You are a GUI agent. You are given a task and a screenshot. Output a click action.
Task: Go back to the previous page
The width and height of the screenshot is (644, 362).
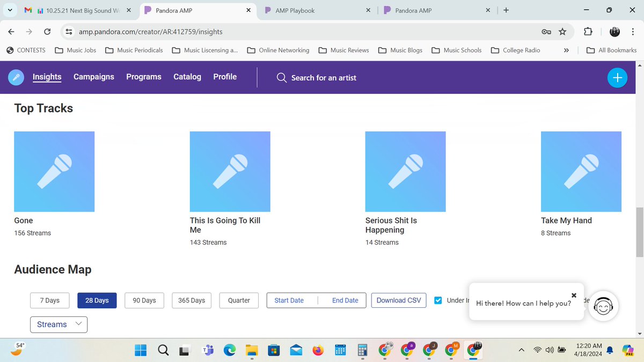(x=12, y=32)
